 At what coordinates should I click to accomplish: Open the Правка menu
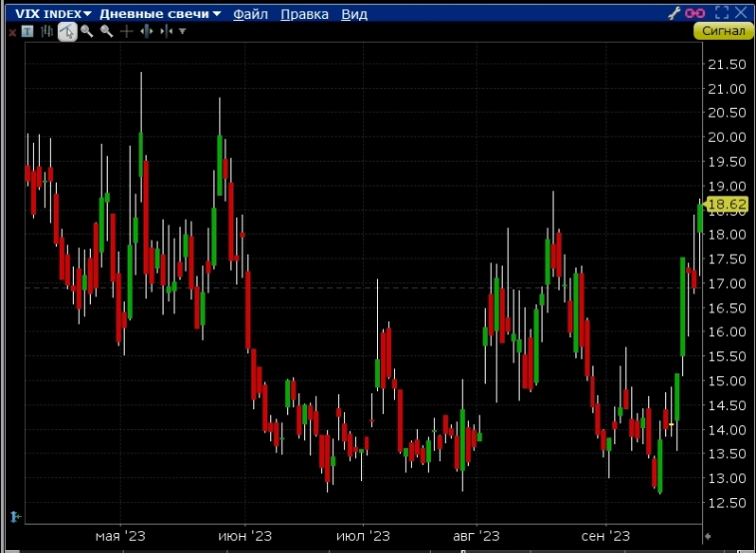click(304, 14)
